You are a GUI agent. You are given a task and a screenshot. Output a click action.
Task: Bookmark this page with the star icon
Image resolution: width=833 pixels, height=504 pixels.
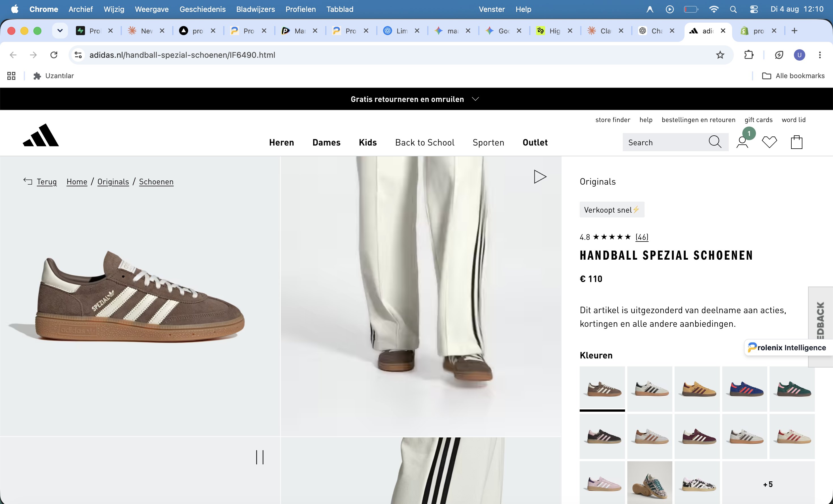click(720, 55)
